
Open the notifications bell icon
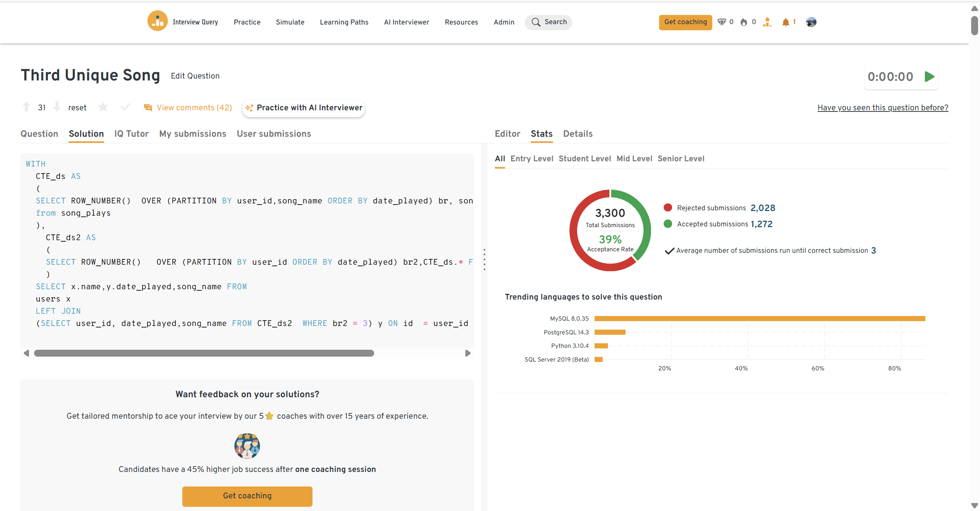785,22
